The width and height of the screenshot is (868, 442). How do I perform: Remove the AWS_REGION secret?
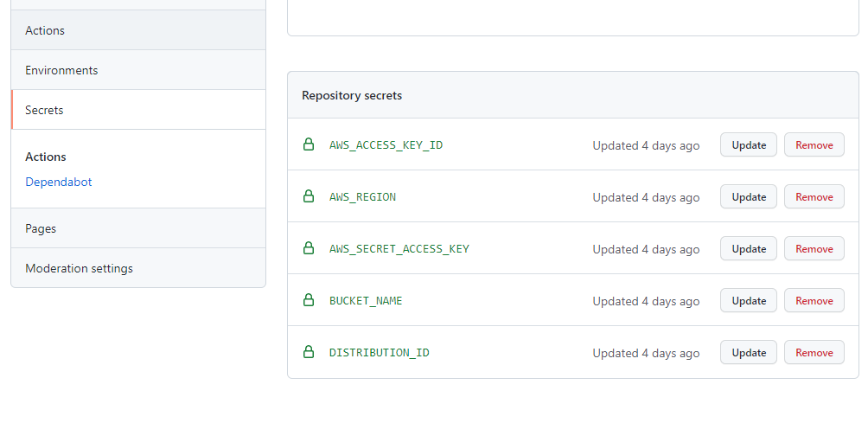coord(814,197)
